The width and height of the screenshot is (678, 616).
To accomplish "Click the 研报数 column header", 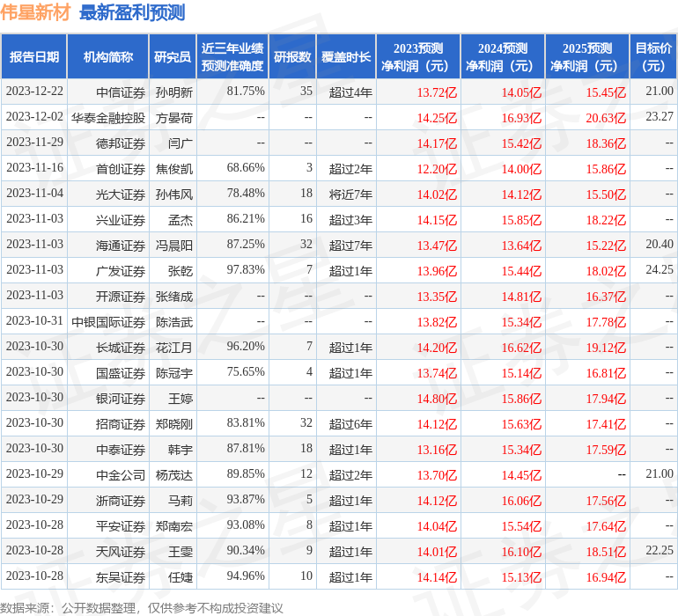I will coord(292,56).
